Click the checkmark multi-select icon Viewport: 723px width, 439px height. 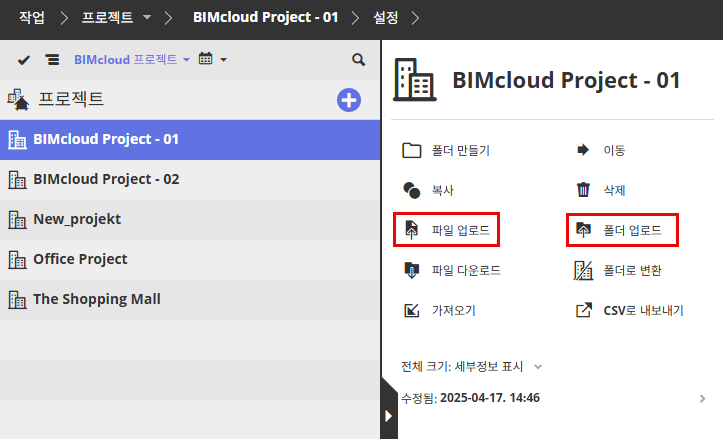tap(24, 60)
